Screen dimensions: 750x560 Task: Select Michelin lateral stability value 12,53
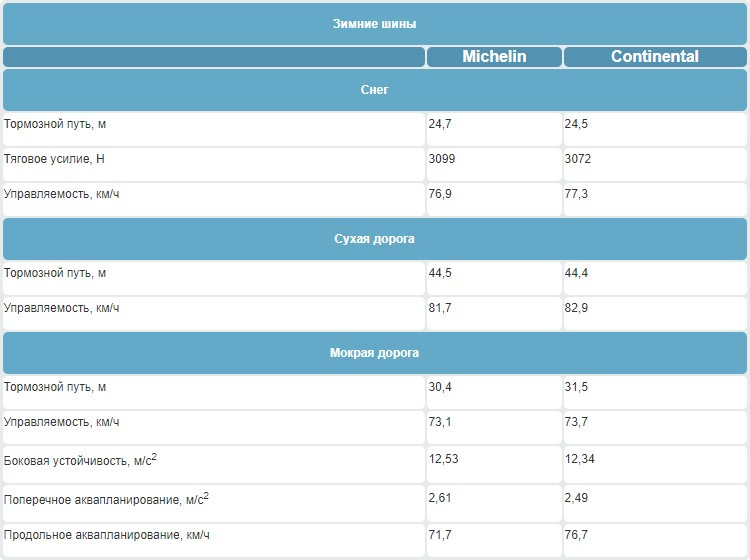444,458
